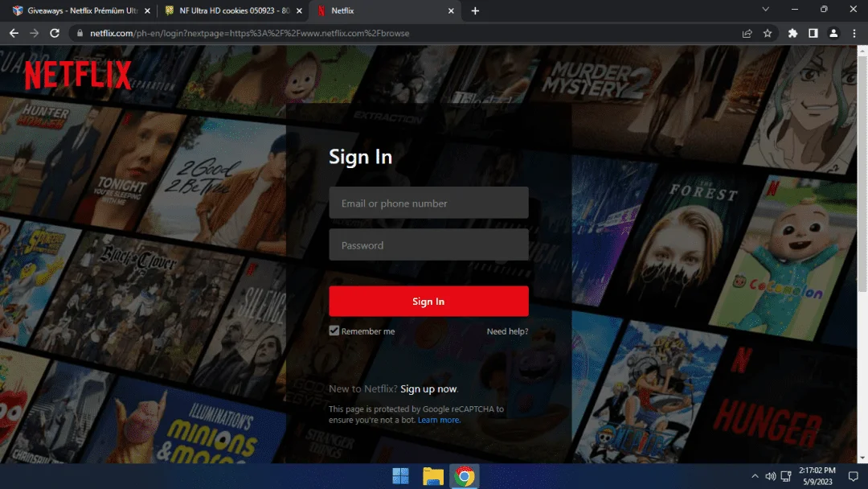Open the network tray icon
This screenshot has width=868, height=489.
pyautogui.click(x=785, y=475)
